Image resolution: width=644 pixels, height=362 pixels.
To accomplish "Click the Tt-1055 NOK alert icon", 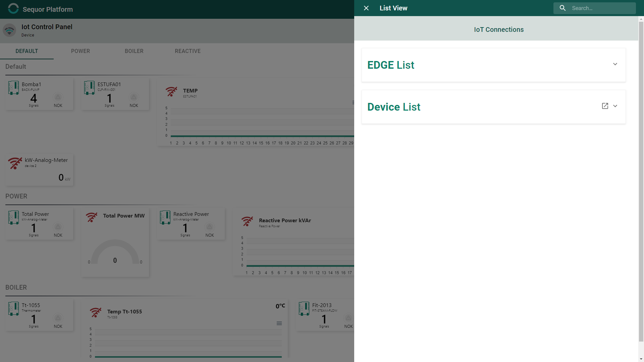I will 58,318.
